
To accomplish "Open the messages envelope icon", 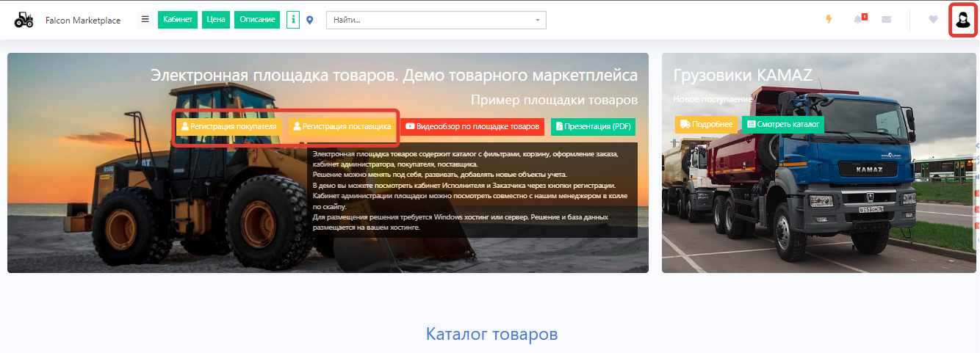I will [x=886, y=20].
